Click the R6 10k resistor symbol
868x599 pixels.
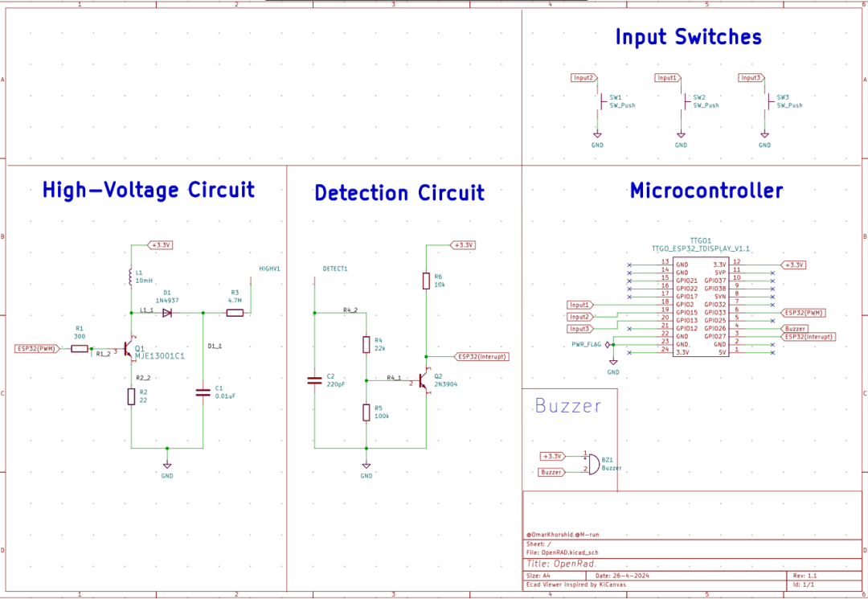click(426, 281)
